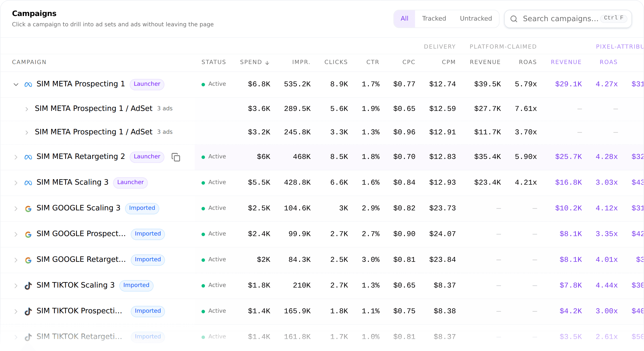Click the $29.1K pixel revenue value
Viewport: 644px width, 351px height.
pyautogui.click(x=568, y=84)
